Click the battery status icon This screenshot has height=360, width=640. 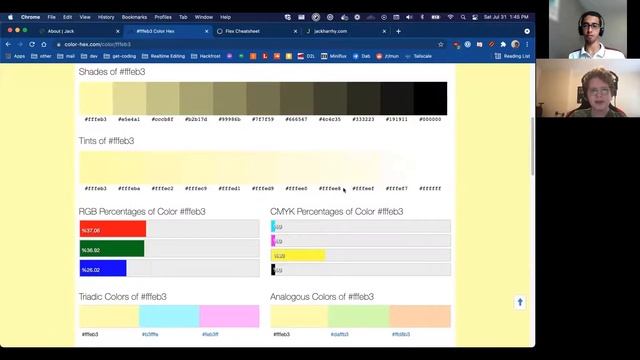(436, 17)
